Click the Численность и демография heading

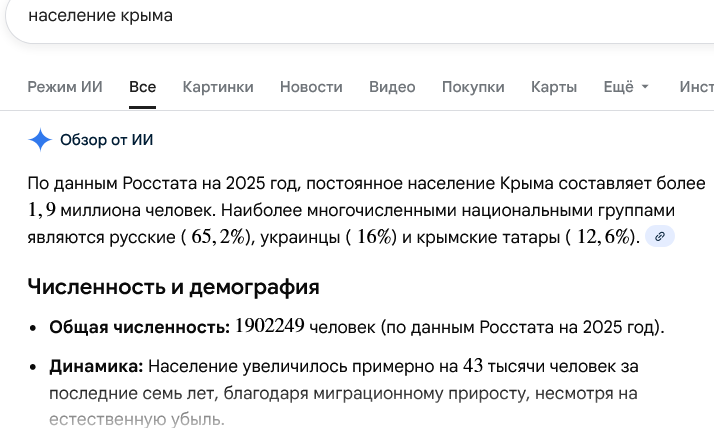point(173,288)
